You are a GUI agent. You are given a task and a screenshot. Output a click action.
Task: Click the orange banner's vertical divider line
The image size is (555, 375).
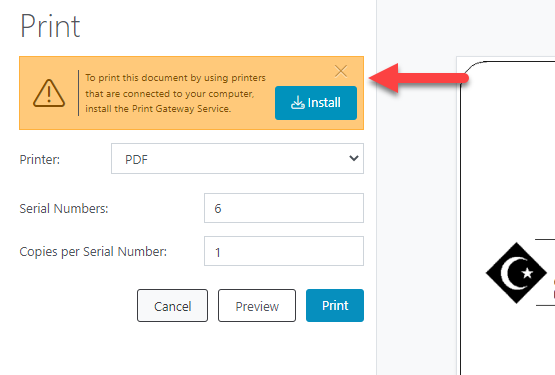tap(78, 93)
